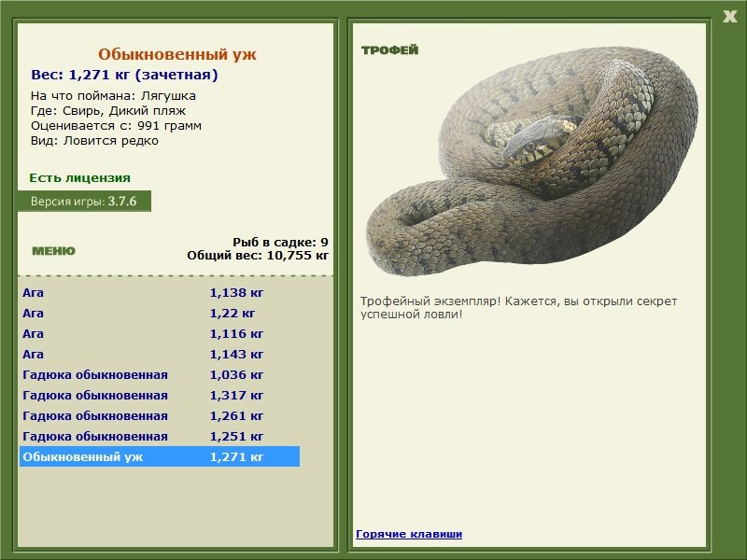This screenshot has width=747, height=560.
Task: Select Ага entry weighing 1,22 кг
Action: [160, 313]
